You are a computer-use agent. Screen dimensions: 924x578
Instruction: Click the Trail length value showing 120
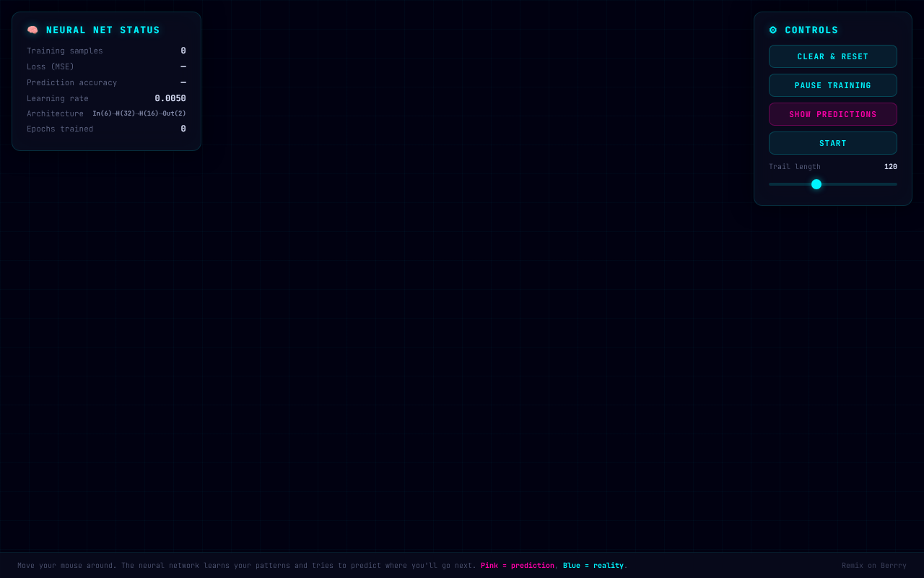(x=890, y=167)
